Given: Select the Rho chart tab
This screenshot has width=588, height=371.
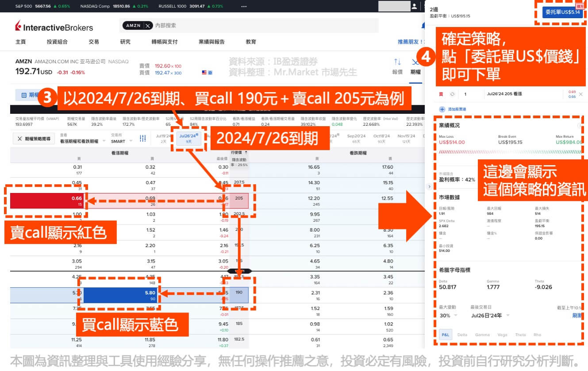Looking at the screenshot, I should (537, 335).
